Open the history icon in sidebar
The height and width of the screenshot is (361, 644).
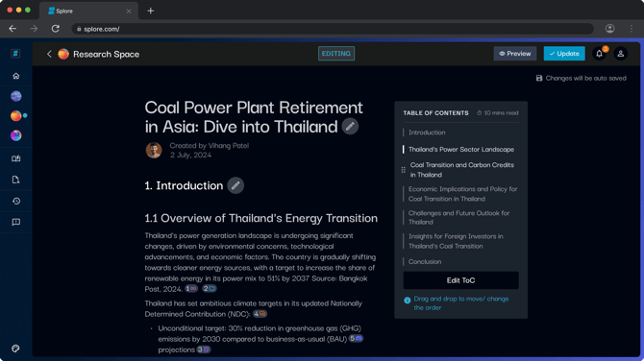point(16,201)
